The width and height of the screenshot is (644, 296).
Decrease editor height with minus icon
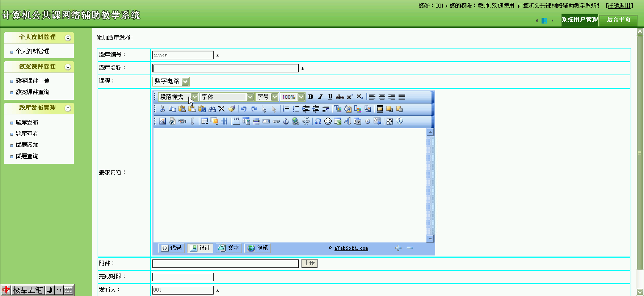pyautogui.click(x=410, y=248)
